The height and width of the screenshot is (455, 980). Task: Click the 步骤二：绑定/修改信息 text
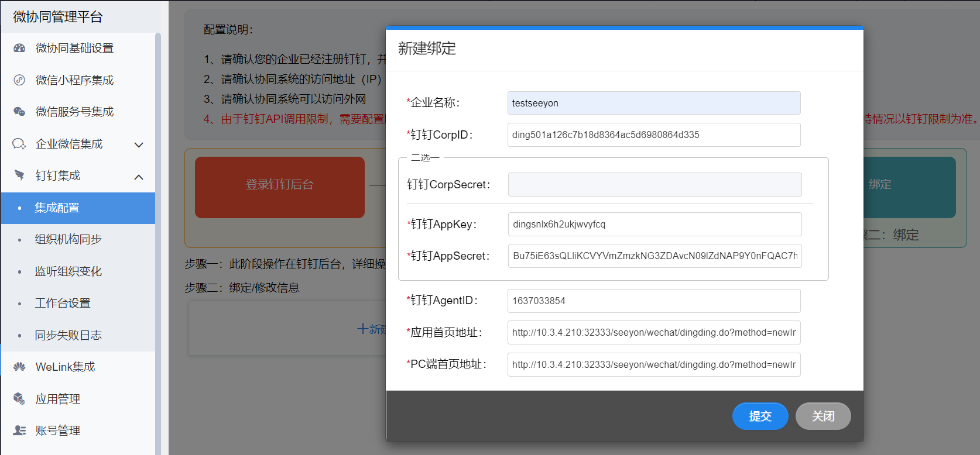(242, 288)
